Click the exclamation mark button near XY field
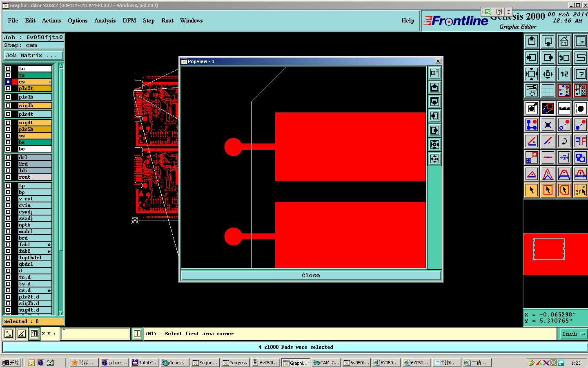Screen dimensions: 588x368 pyautogui.click(x=137, y=334)
